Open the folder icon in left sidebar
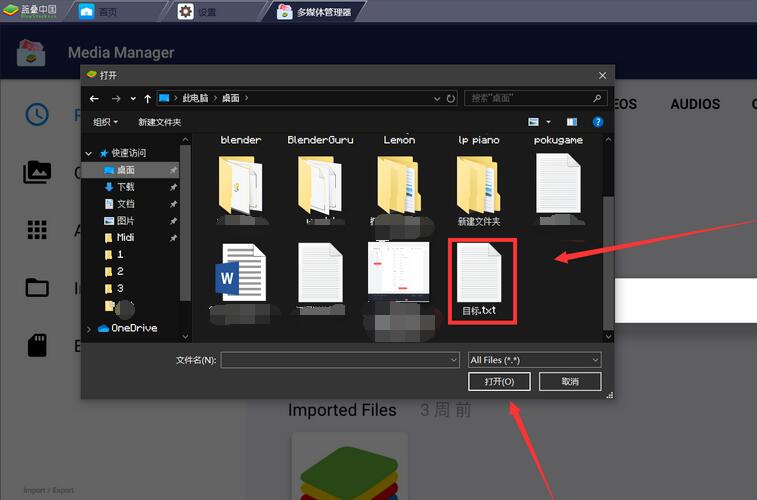The width and height of the screenshot is (757, 500). tap(37, 288)
